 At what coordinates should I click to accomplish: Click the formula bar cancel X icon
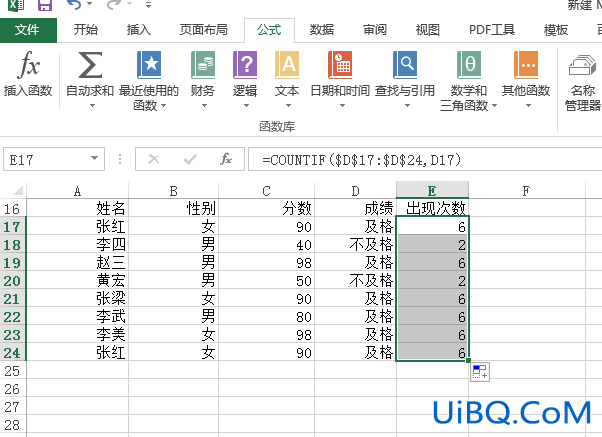pyautogui.click(x=154, y=159)
